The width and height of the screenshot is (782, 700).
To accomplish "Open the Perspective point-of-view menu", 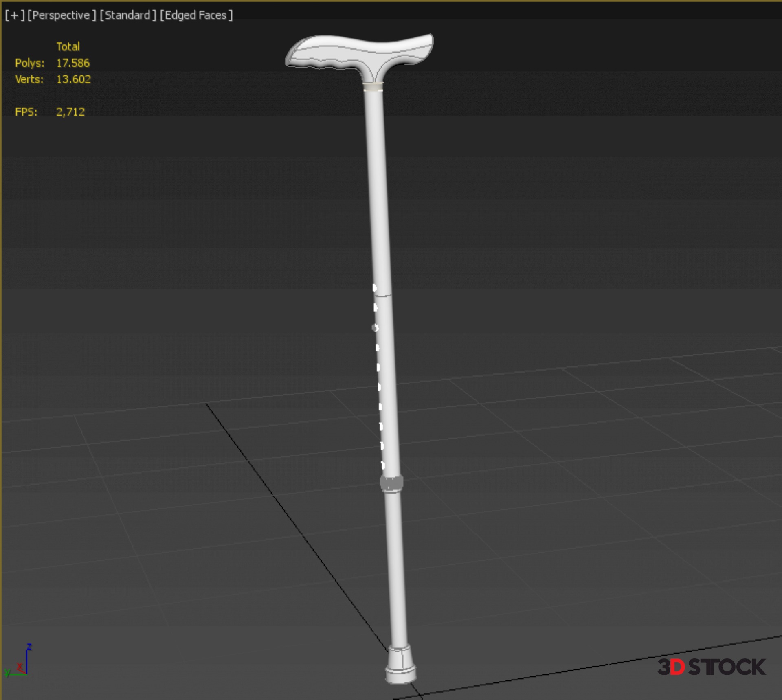I will pyautogui.click(x=61, y=15).
